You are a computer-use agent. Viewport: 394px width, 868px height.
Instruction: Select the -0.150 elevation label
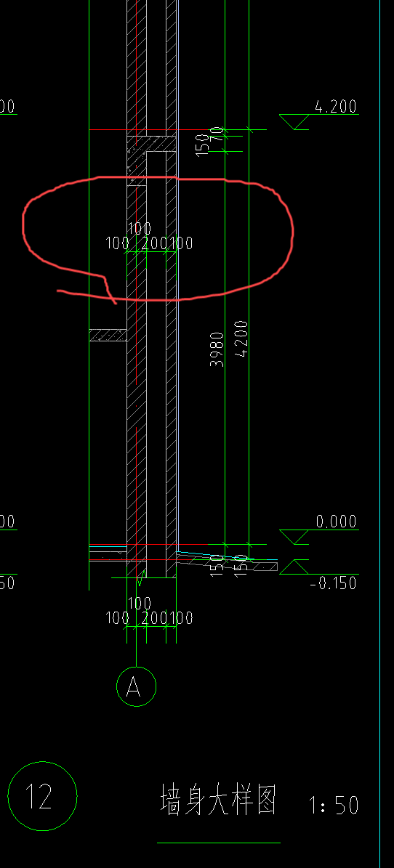333,583
